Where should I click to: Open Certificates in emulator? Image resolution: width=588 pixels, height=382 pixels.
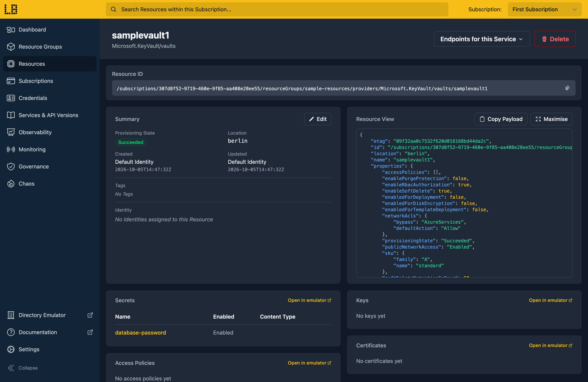pyautogui.click(x=550, y=345)
